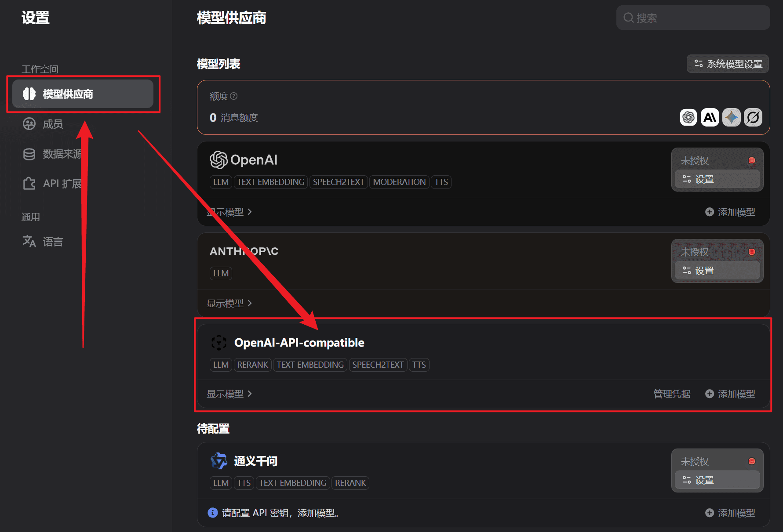This screenshot has width=783, height=532.
Task: Open 系统模型设置 via its settings icon
Action: pyautogui.click(x=698, y=64)
